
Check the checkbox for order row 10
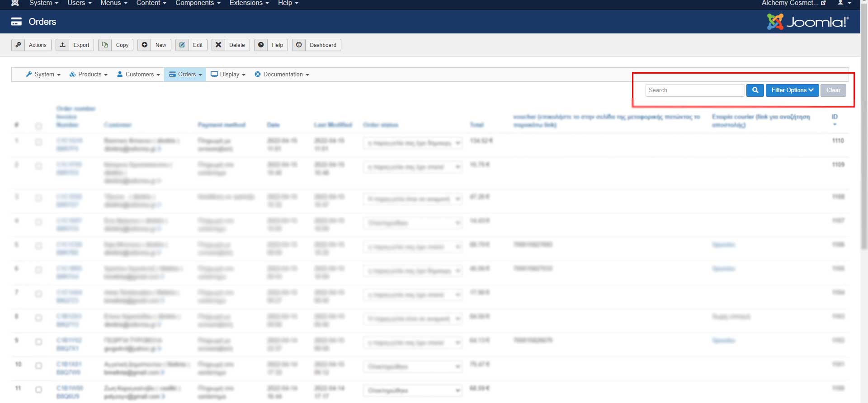(x=38, y=366)
